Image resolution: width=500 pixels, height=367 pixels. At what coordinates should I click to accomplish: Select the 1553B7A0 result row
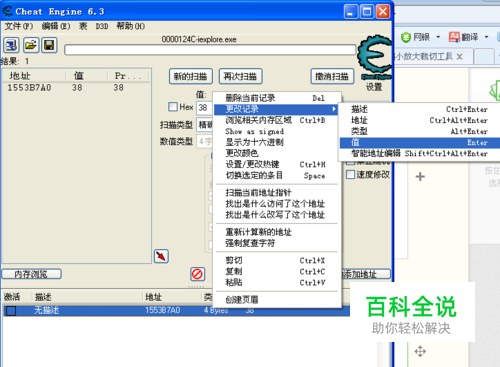(x=76, y=88)
